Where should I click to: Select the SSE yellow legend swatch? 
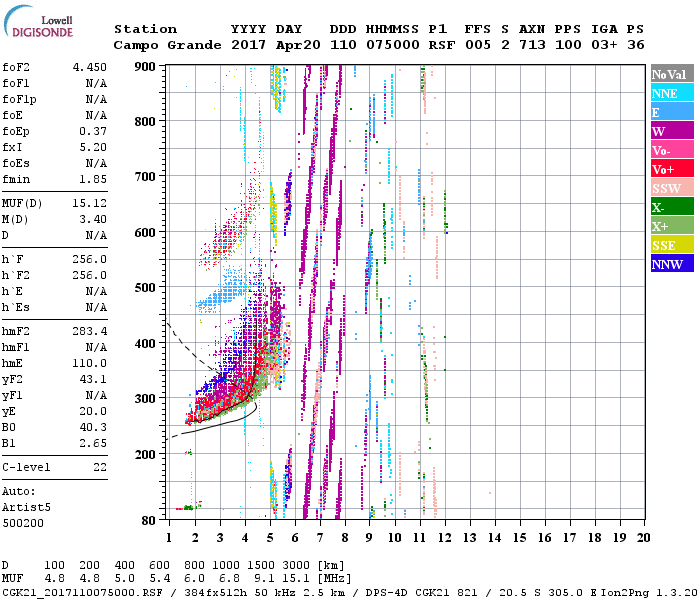click(x=672, y=245)
